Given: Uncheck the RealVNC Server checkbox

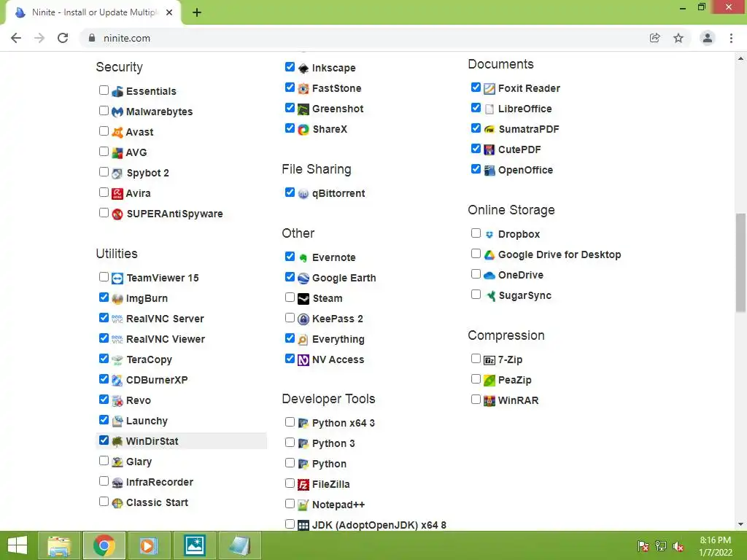Looking at the screenshot, I should pos(104,318).
